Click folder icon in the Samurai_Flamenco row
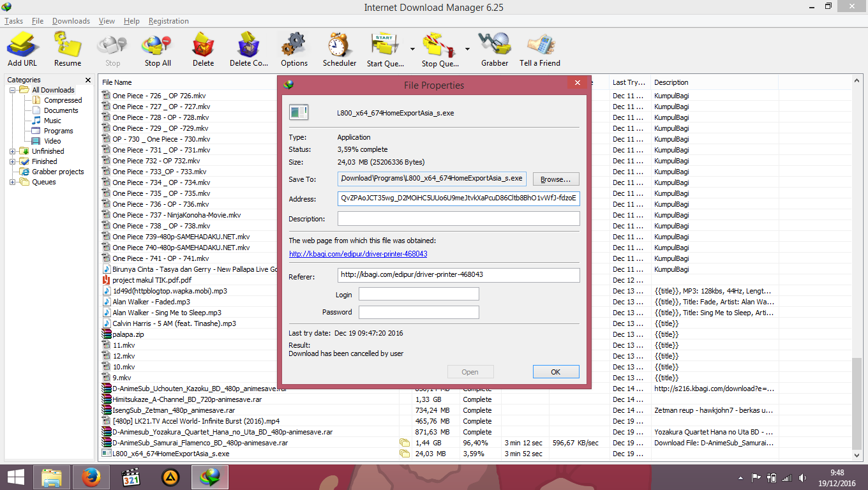 coord(404,443)
